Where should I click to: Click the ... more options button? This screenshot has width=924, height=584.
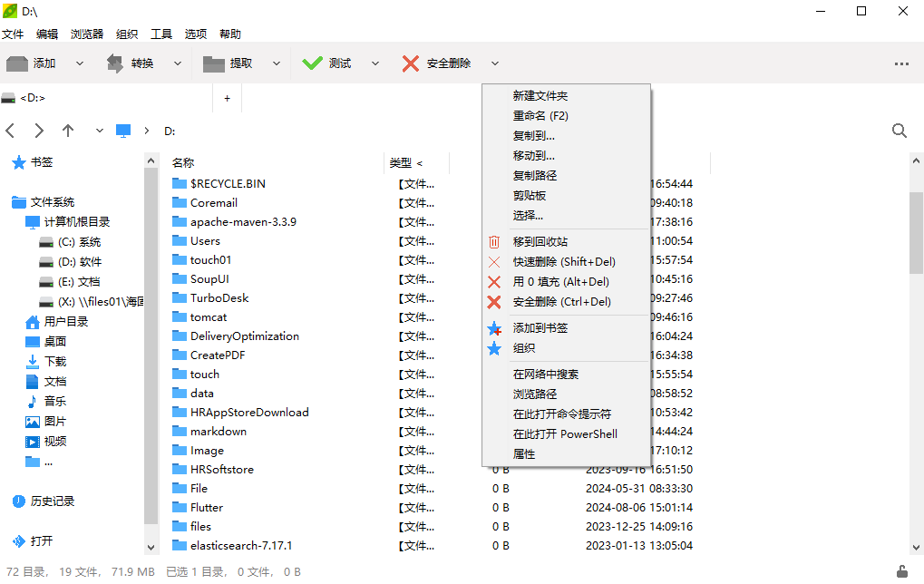(x=902, y=63)
